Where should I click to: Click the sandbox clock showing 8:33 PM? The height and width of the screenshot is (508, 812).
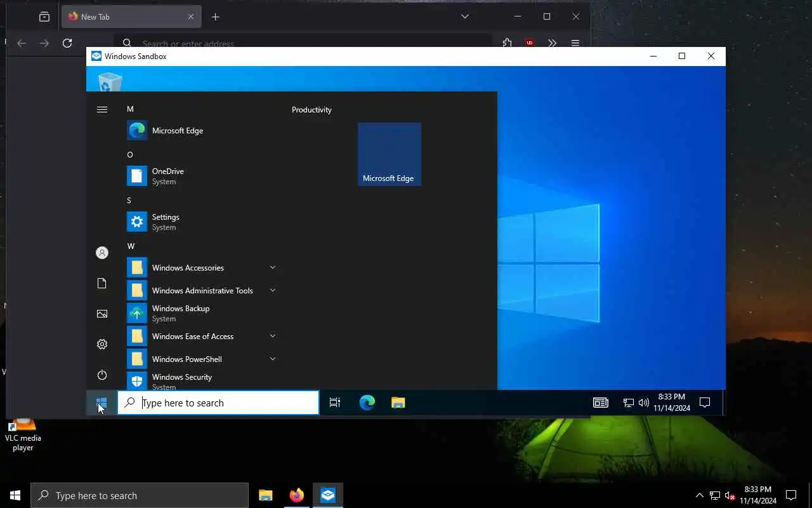click(672, 403)
